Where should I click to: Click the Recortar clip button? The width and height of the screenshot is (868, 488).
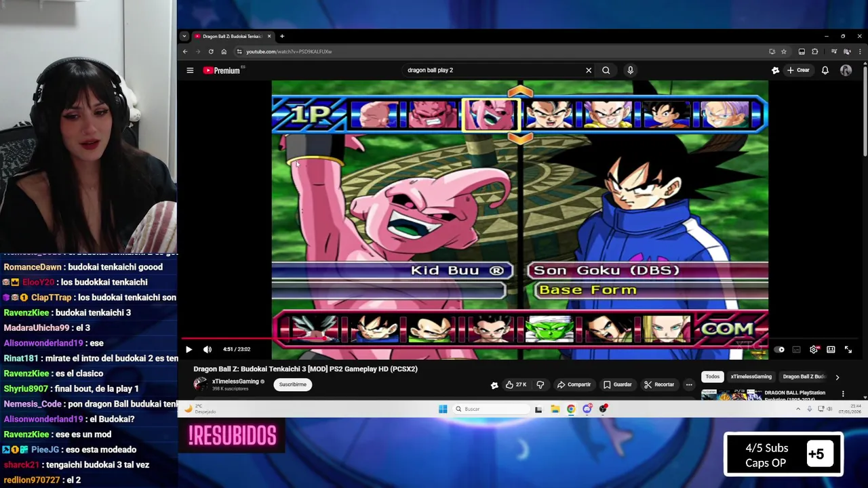pyautogui.click(x=659, y=385)
